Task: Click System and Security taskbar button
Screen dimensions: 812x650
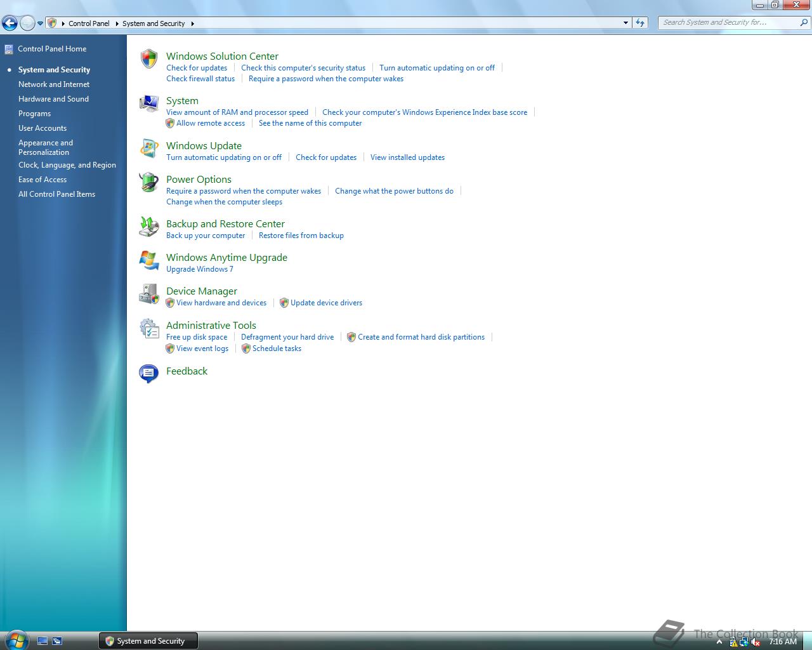Action: [x=148, y=641]
